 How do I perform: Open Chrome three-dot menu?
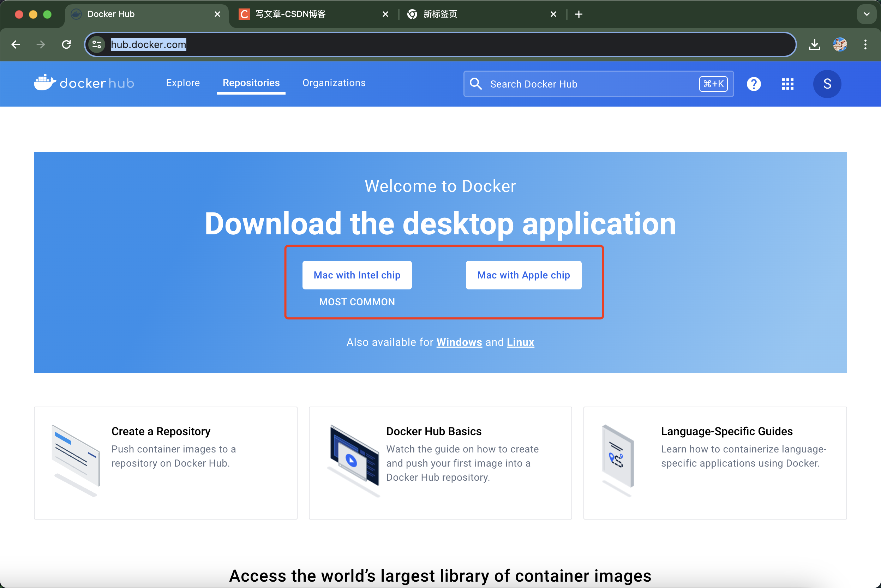pyautogui.click(x=865, y=44)
